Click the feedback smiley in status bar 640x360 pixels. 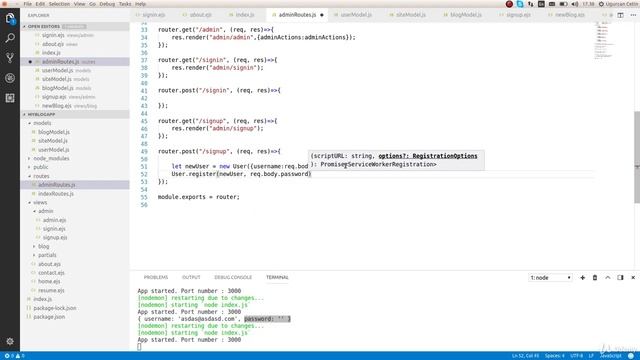631,356
